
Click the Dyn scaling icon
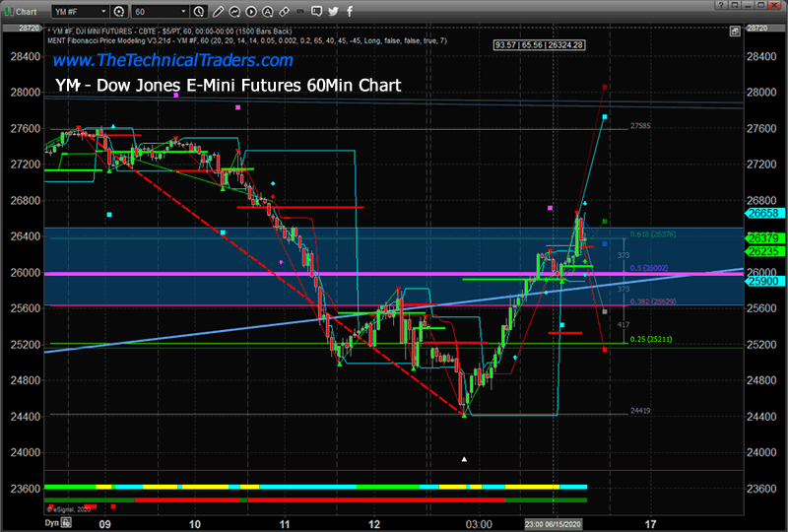pyautogui.click(x=66, y=523)
